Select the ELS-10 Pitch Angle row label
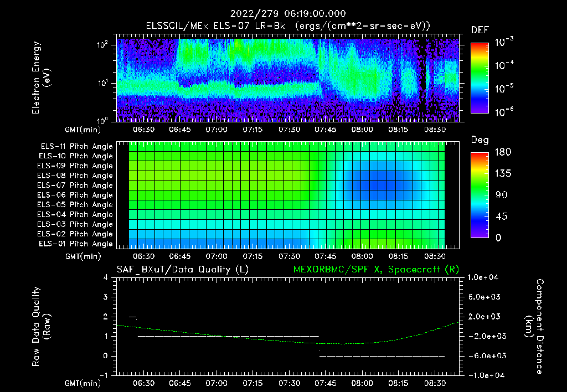This screenshot has height=392, width=567. (76, 156)
